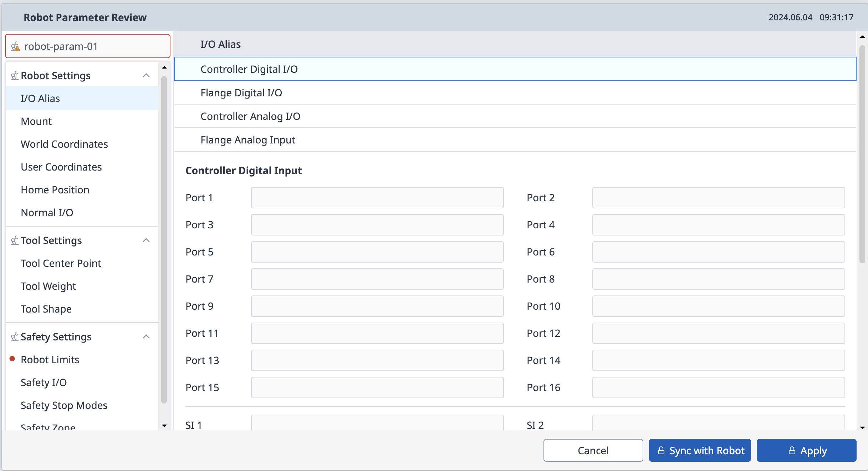868x471 pixels.
Task: Collapse the Tool Settings section chevron
Action: (x=146, y=240)
